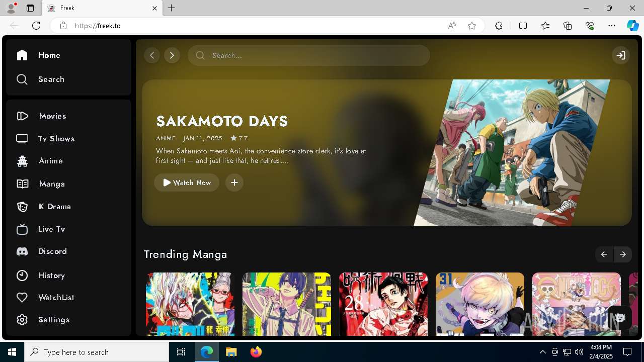Open the Anime section label

(51, 161)
